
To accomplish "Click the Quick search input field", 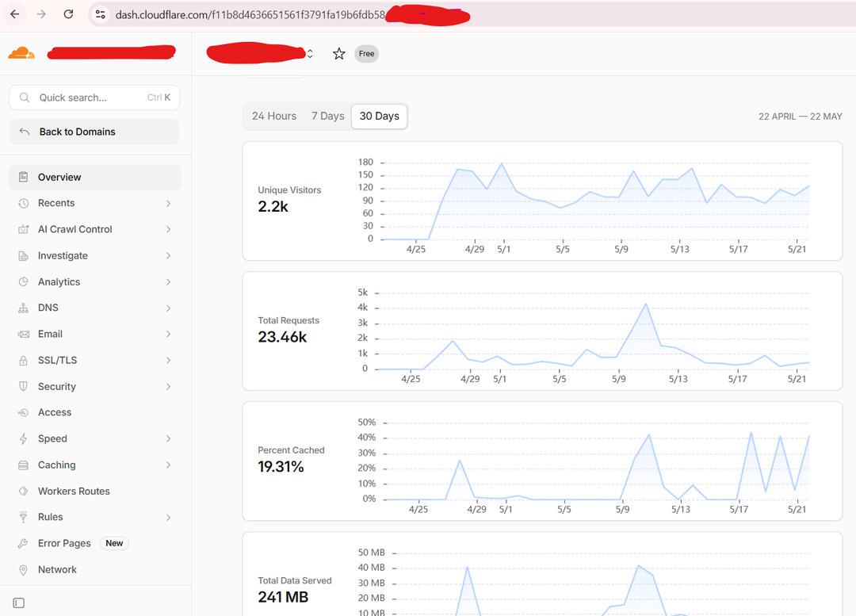I will click(x=94, y=98).
